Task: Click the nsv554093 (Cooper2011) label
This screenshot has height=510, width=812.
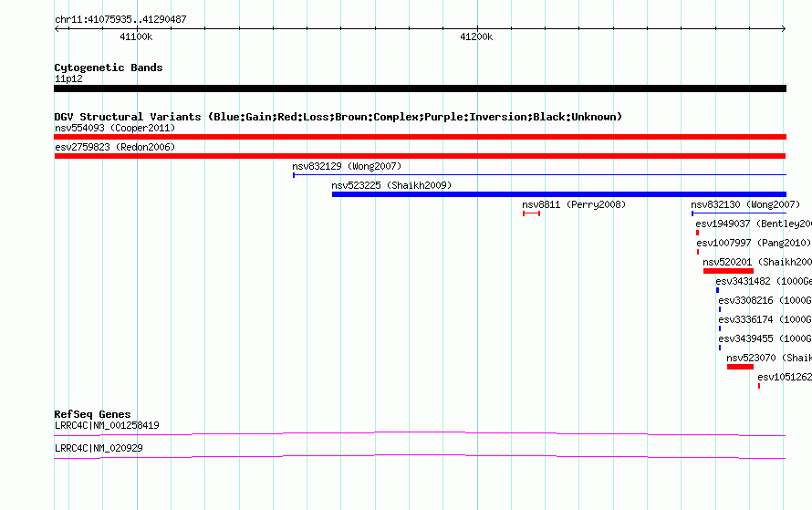Action: [115, 128]
